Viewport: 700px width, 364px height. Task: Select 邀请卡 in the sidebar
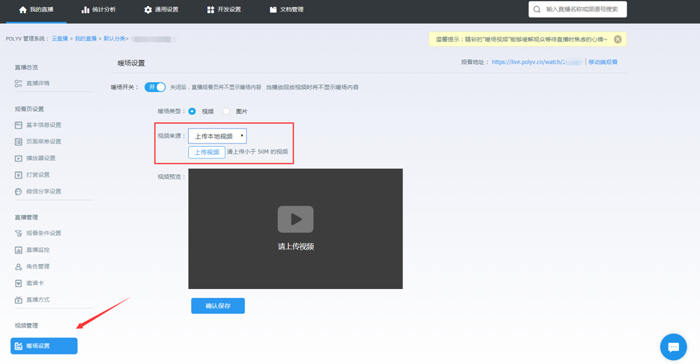pos(29,283)
